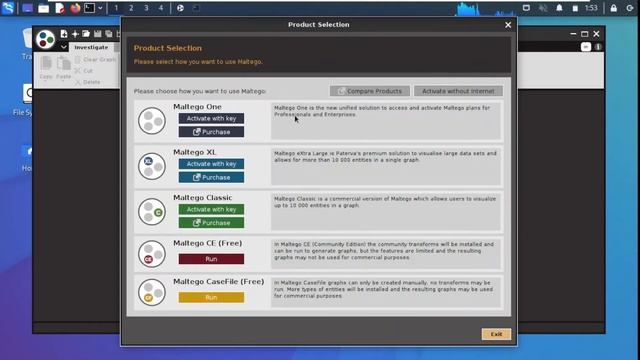Image resolution: width=640 pixels, height=360 pixels.
Task: Click the muted volume tray icon
Action: pos(543,8)
